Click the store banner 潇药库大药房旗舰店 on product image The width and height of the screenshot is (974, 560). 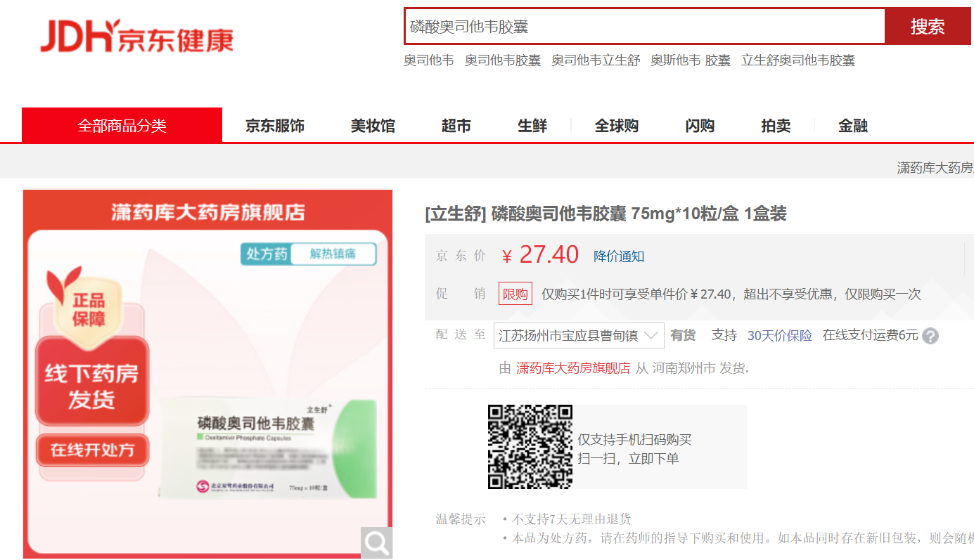(x=208, y=213)
